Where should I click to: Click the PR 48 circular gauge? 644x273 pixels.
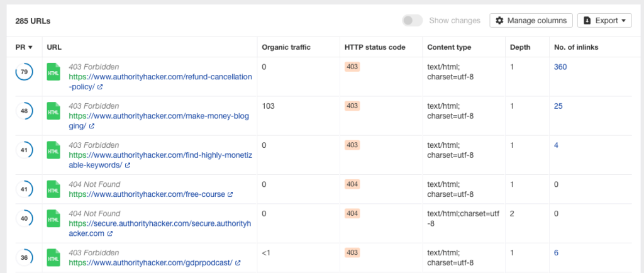25,111
